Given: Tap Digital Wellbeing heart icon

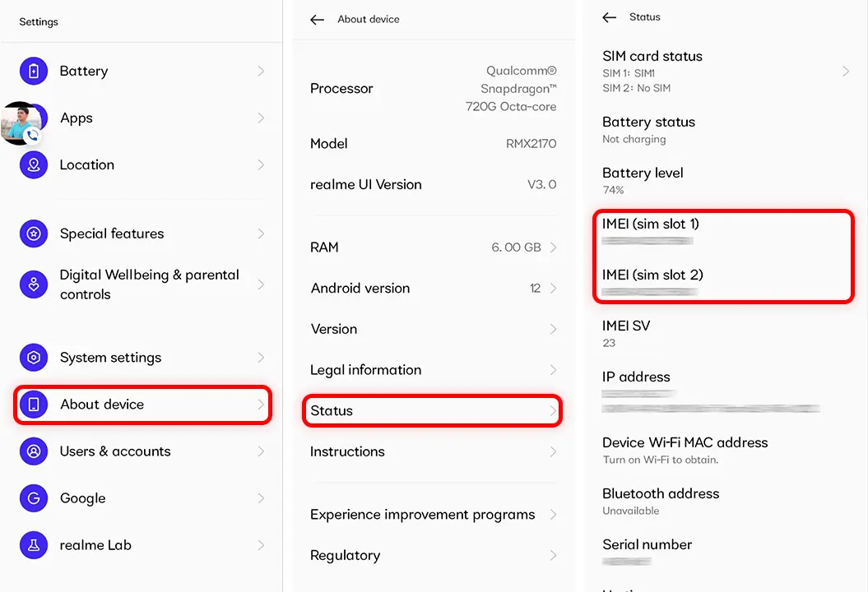Looking at the screenshot, I should [34, 284].
